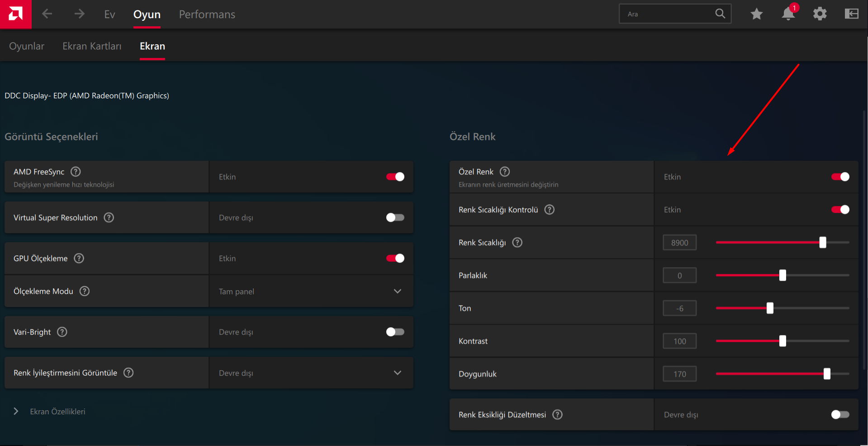868x446 pixels.
Task: Enable Renk Eksikliği Düzeltmesi switch
Action: [x=840, y=415]
